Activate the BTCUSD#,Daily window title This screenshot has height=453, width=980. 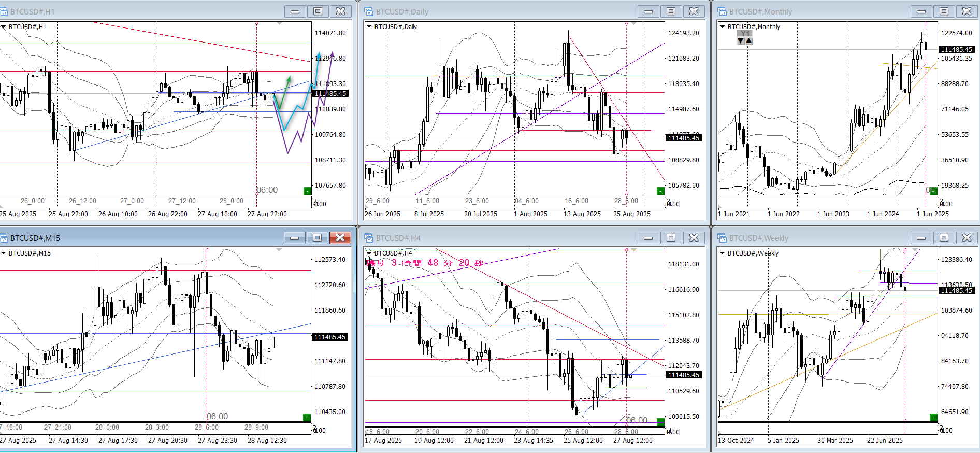point(402,11)
